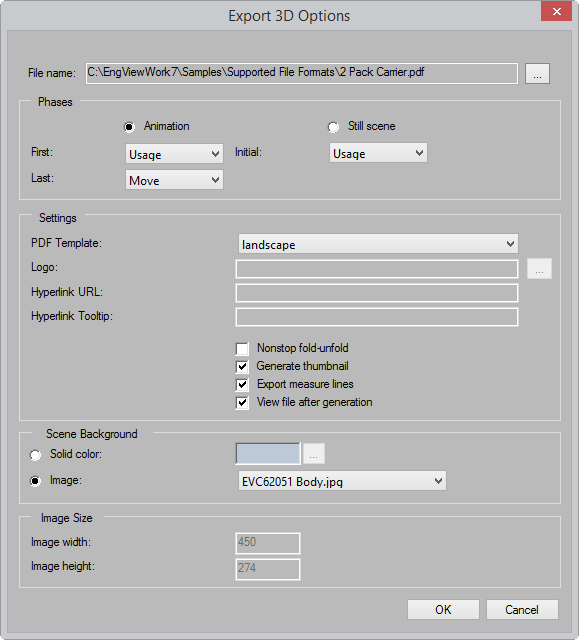Uncheck View file after generation
The width and height of the screenshot is (579, 640).
242,402
